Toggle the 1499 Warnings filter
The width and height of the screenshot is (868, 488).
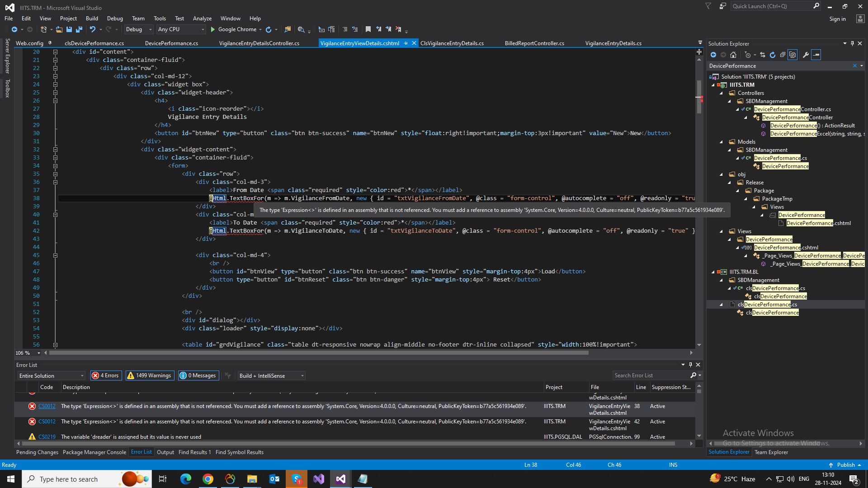150,375
